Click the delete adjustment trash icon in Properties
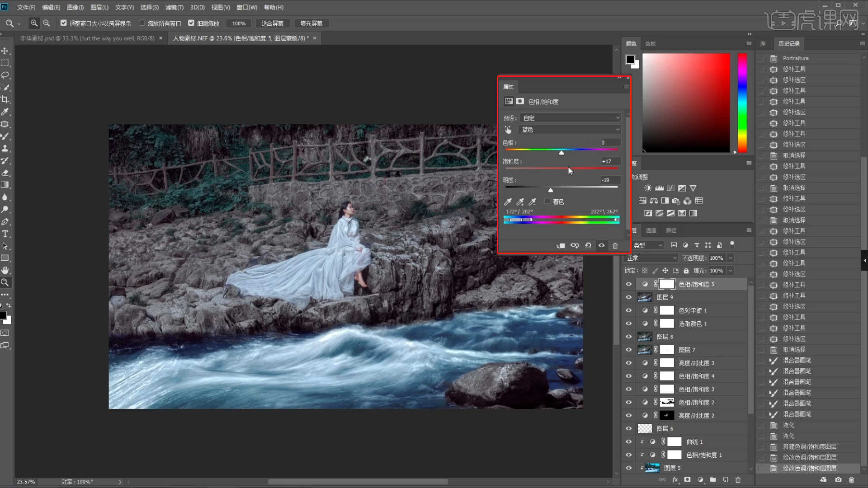Viewport: 868px width, 488px height. (x=615, y=245)
